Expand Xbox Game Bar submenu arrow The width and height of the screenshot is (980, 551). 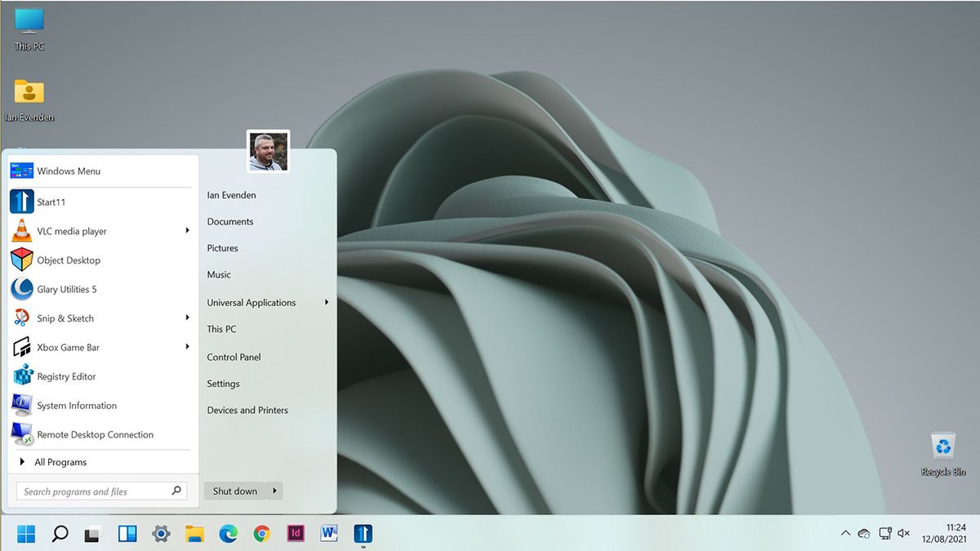tap(188, 347)
